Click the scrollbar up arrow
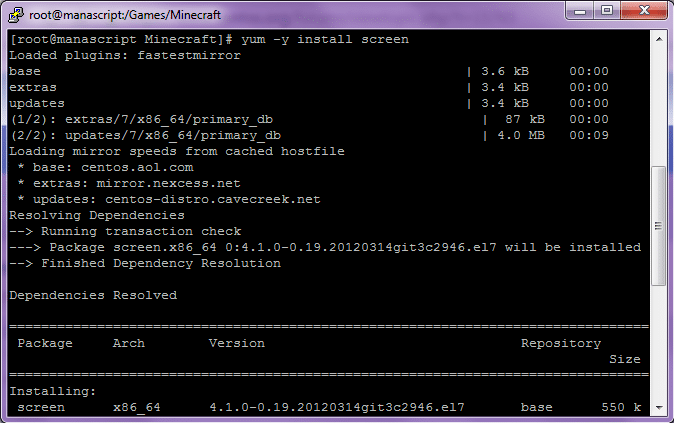The width and height of the screenshot is (674, 423). pos(658,37)
